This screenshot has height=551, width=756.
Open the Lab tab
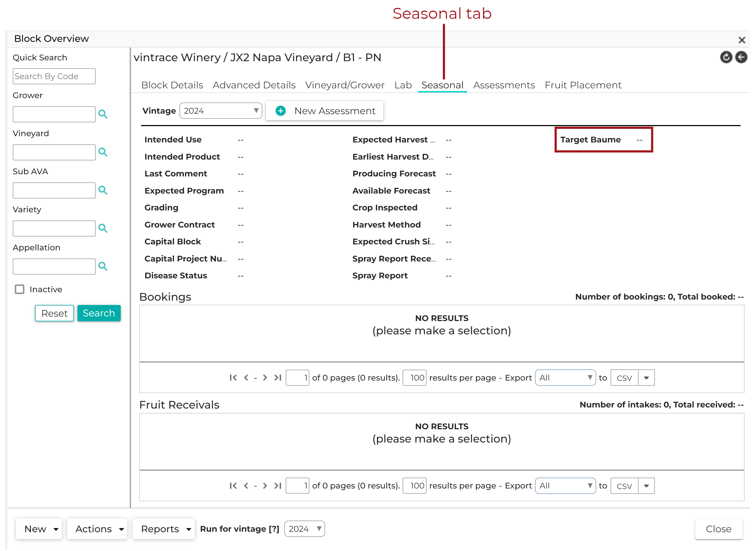pyautogui.click(x=403, y=85)
